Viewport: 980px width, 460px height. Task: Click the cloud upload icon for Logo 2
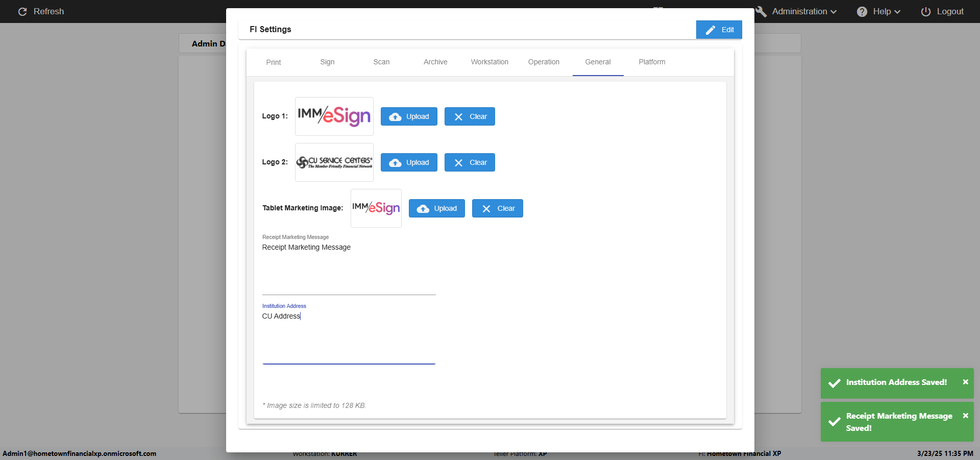395,163
